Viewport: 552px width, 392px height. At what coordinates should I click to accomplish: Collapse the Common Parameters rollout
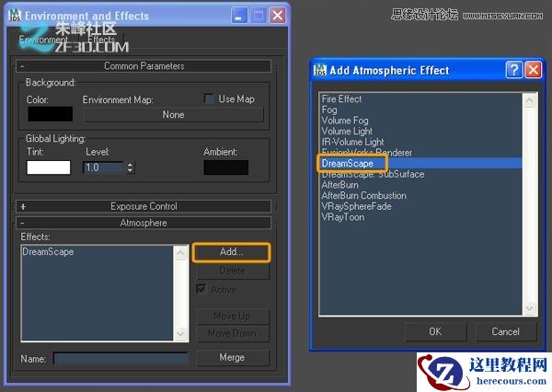pos(144,66)
